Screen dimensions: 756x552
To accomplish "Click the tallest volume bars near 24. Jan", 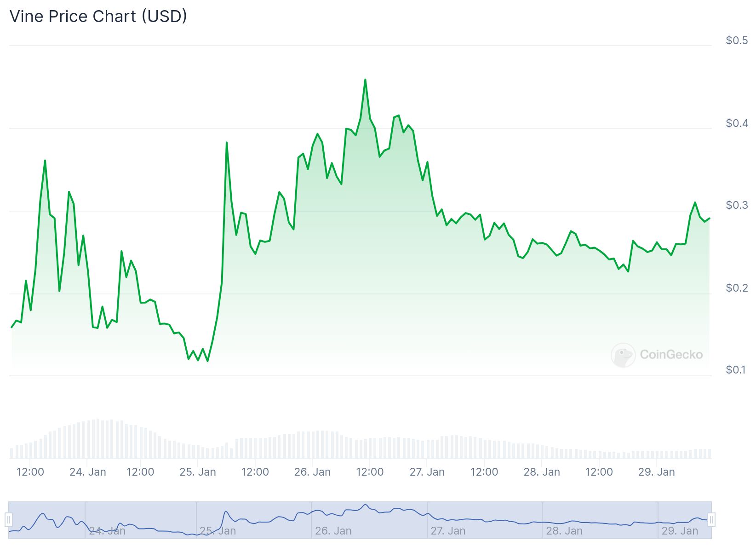I will pos(97,439).
